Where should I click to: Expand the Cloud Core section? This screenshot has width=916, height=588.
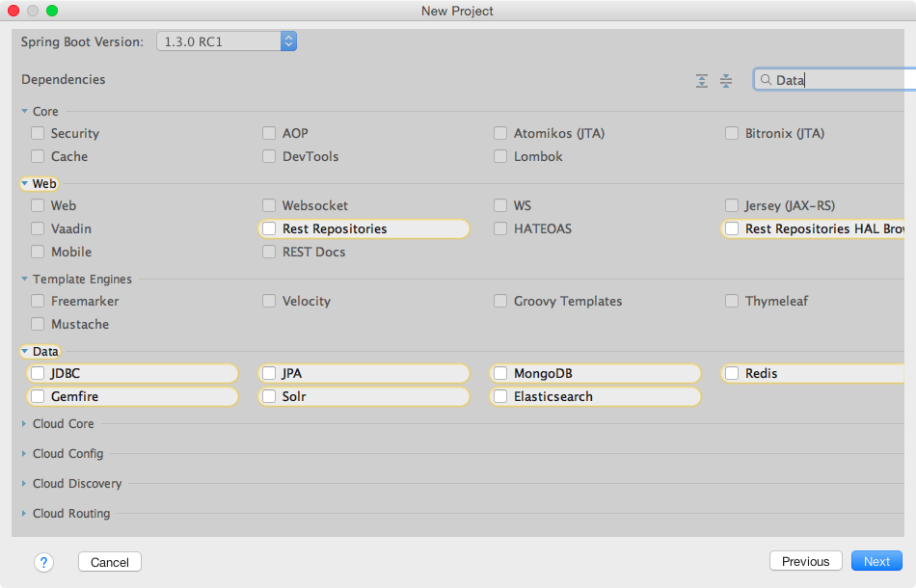24,424
